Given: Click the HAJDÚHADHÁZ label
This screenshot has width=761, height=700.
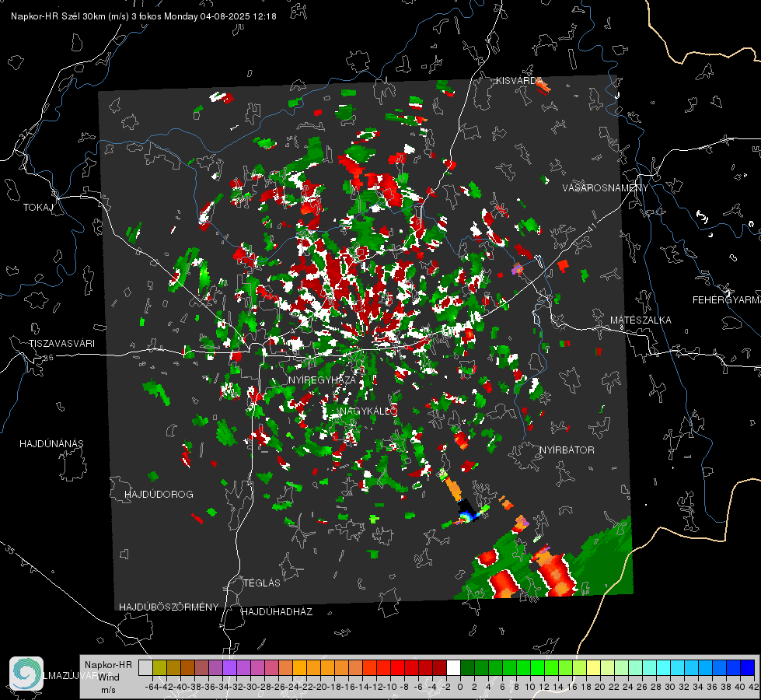Looking at the screenshot, I should [277, 611].
